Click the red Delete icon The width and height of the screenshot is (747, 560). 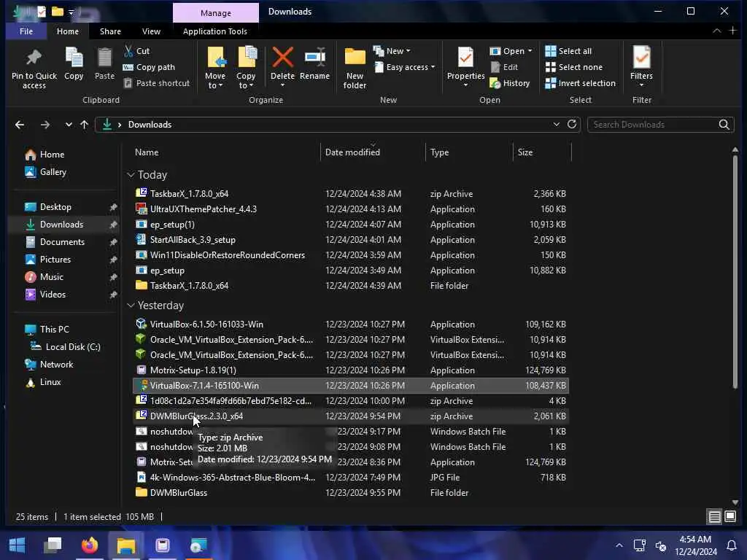pyautogui.click(x=282, y=58)
